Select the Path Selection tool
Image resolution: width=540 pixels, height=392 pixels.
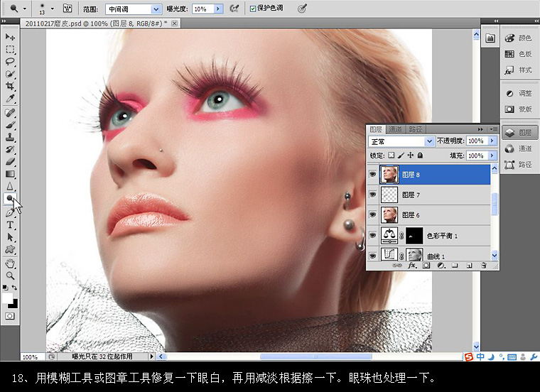(x=10, y=237)
